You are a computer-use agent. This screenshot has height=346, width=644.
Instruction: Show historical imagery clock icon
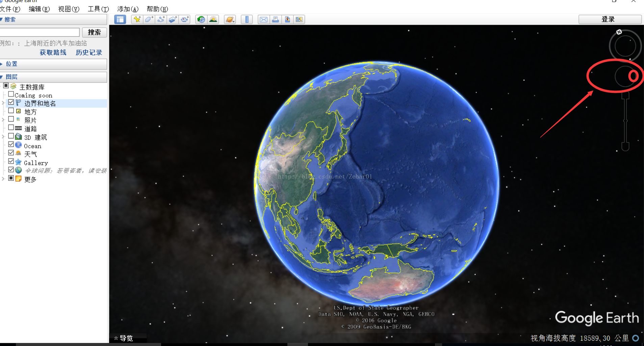(201, 20)
